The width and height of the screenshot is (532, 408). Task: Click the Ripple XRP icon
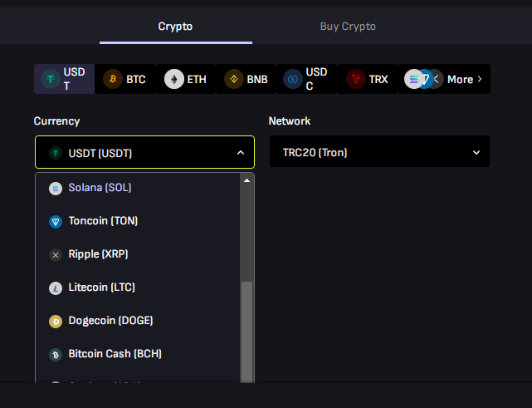click(56, 254)
